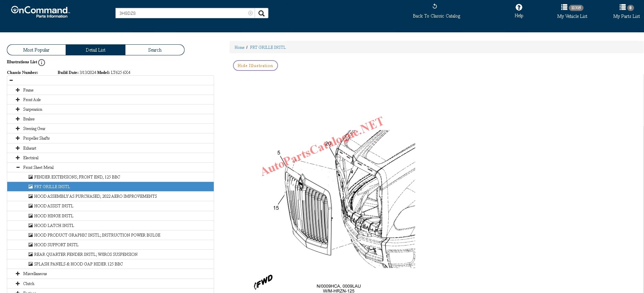Open the HOOD HINGE INSTL illustration

tap(54, 216)
